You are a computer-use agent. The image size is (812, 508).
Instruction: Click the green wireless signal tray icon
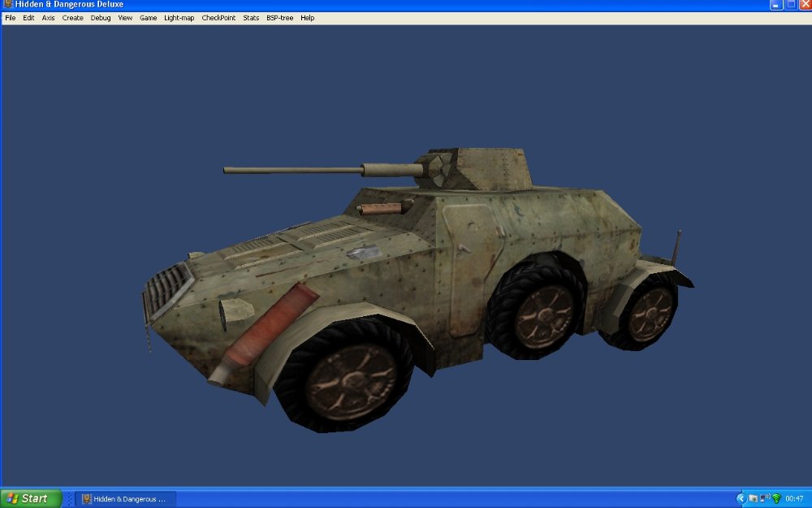(x=775, y=498)
